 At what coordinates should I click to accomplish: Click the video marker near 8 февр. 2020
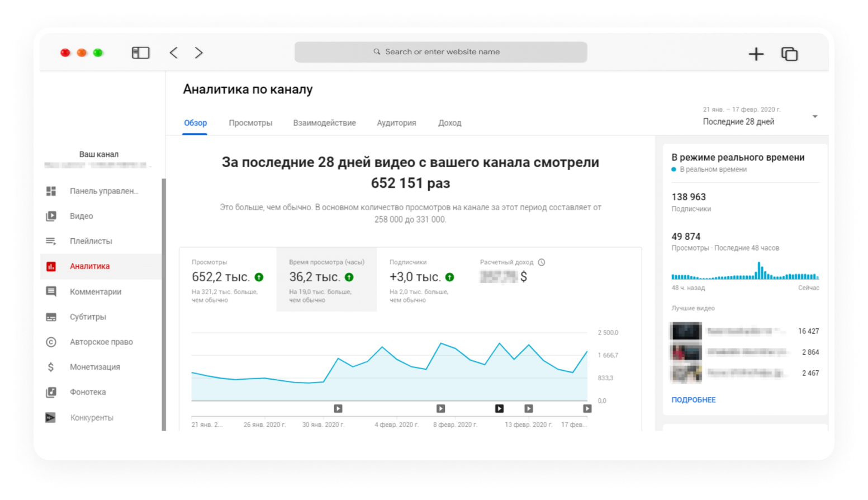pos(441,409)
